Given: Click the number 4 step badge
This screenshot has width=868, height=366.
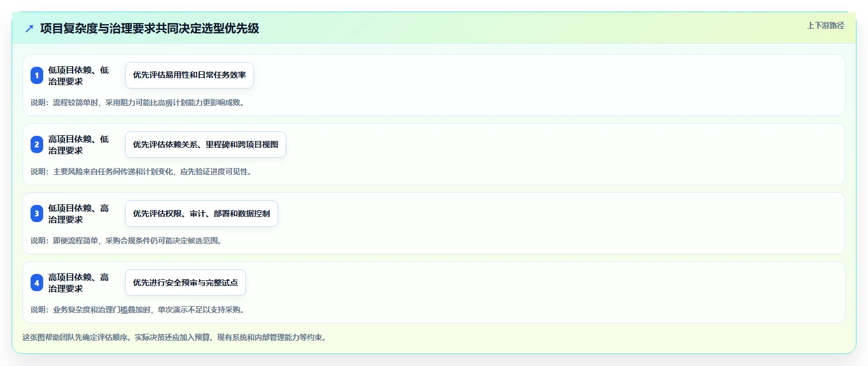Looking at the screenshot, I should (37, 283).
